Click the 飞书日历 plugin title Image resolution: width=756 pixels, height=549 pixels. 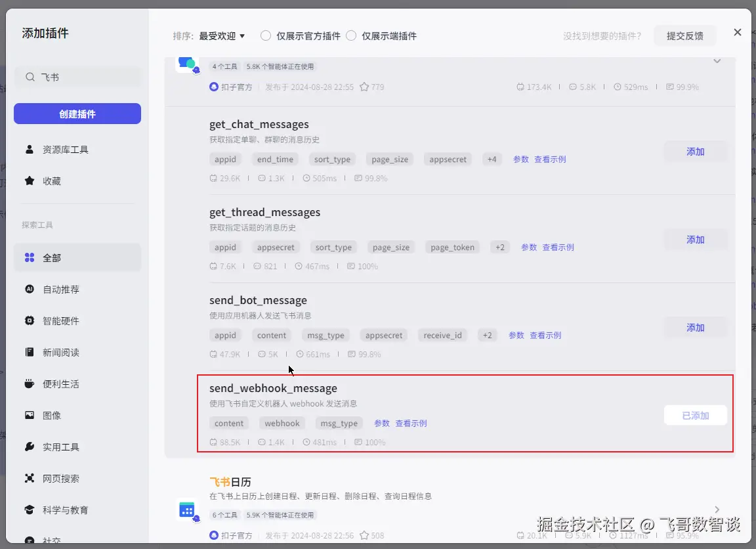pos(230,482)
